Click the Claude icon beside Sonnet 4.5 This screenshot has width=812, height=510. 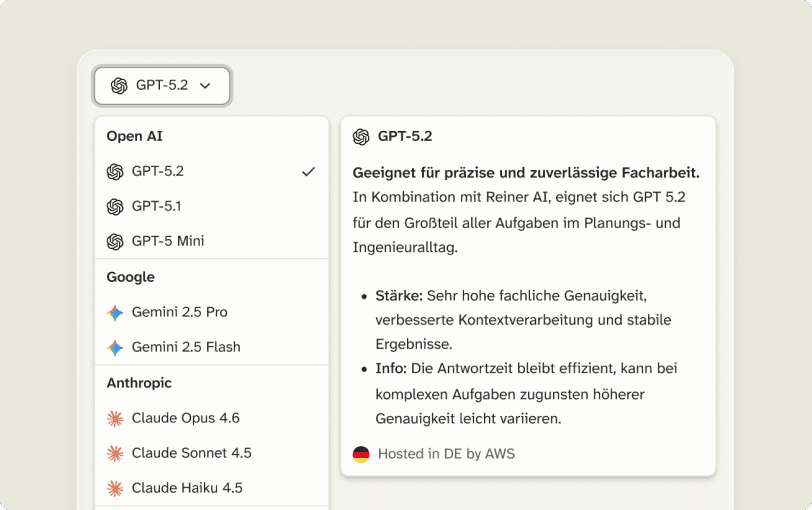tap(115, 453)
